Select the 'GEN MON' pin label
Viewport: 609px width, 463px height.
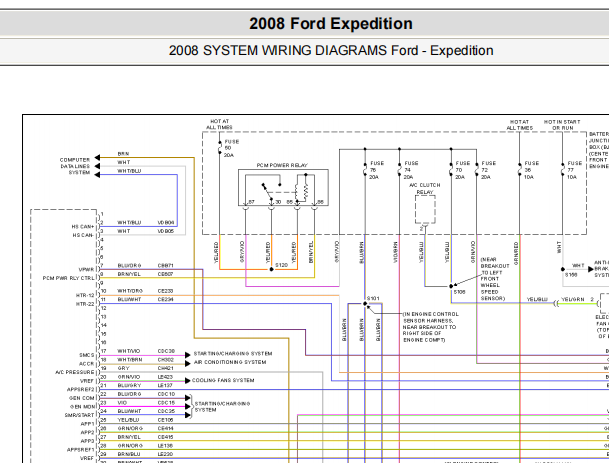(82, 406)
